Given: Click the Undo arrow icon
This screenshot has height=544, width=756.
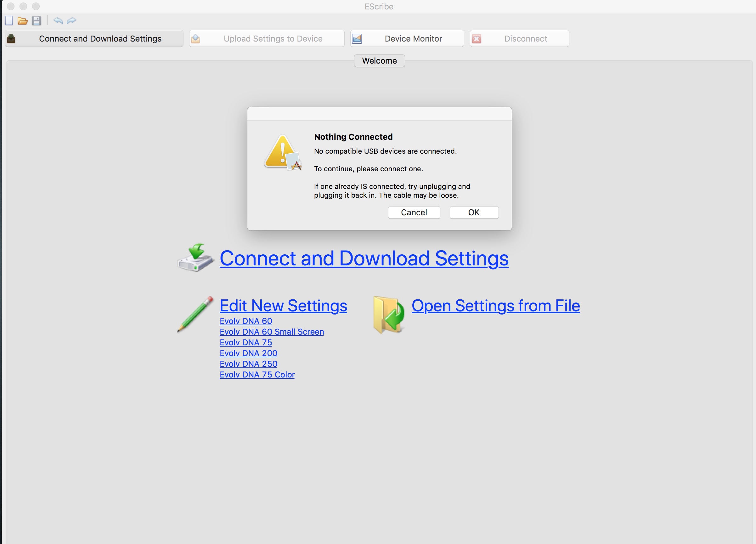Looking at the screenshot, I should (x=58, y=21).
